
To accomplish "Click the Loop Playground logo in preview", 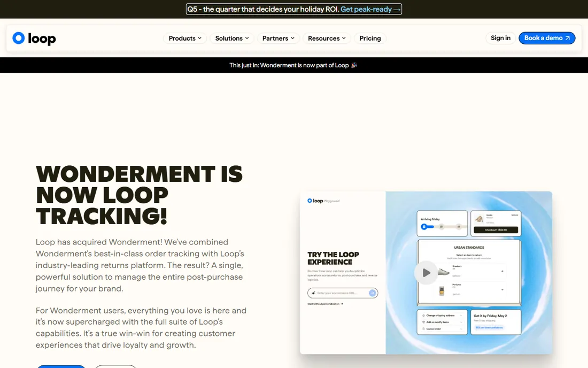I will [x=323, y=201].
